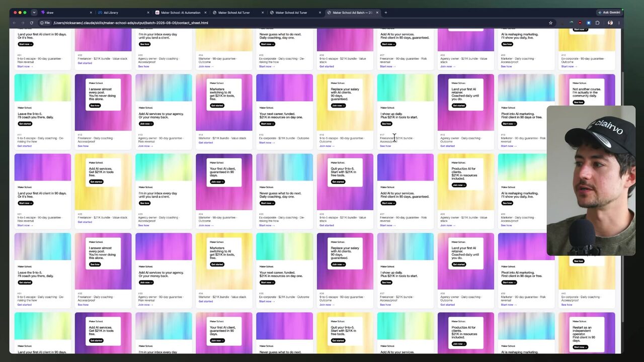Click the "Join now" button in ad #28

(x=459, y=185)
